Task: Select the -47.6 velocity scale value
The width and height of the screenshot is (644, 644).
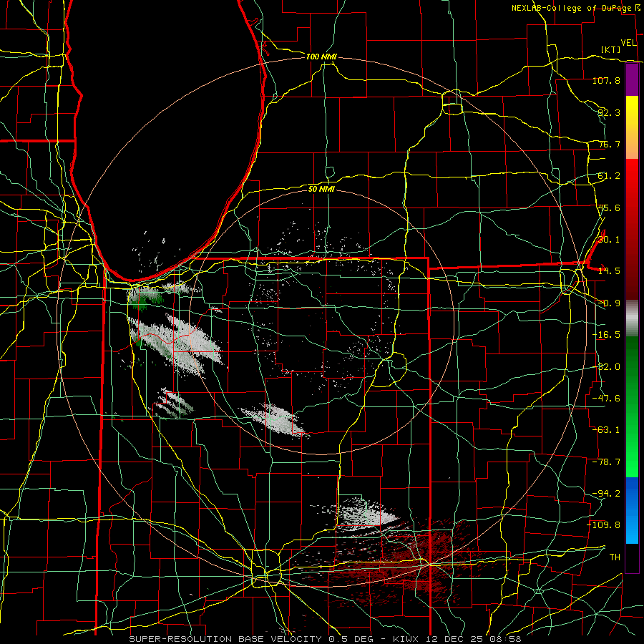Action: coord(606,399)
